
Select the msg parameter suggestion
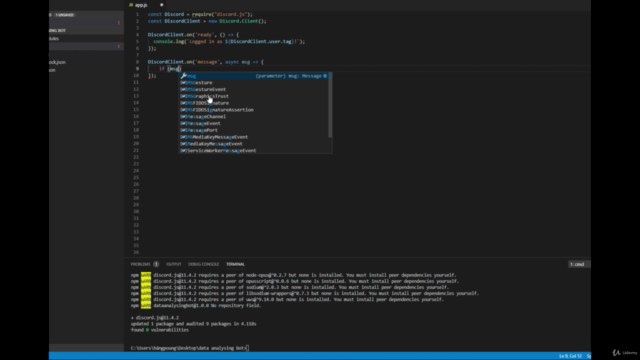254,76
